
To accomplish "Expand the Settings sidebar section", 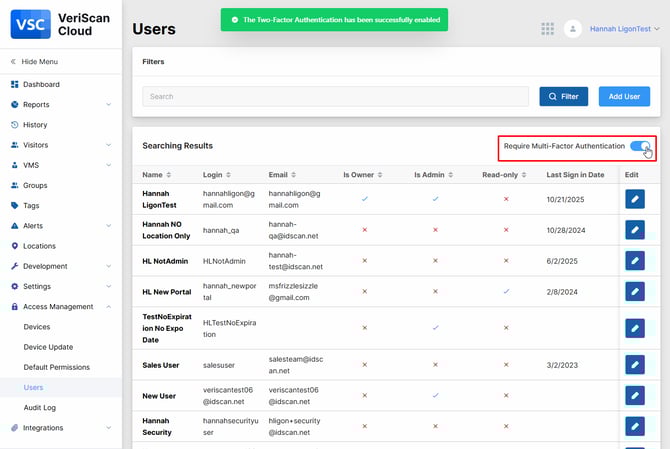I will click(60, 286).
